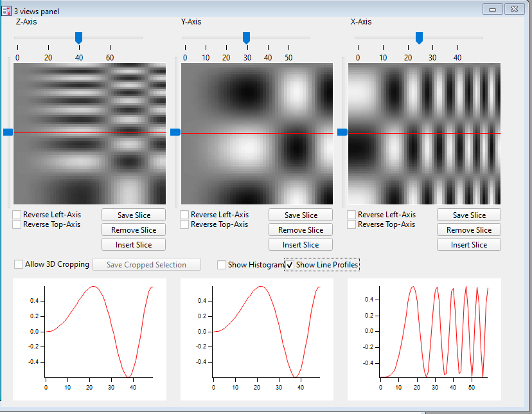
Task: Click the Z-Axis top slider handle
Action: [x=78, y=38]
